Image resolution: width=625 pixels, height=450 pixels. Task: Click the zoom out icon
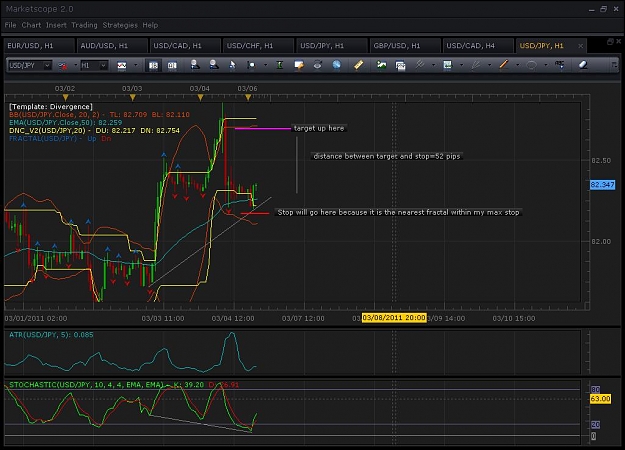(x=214, y=65)
